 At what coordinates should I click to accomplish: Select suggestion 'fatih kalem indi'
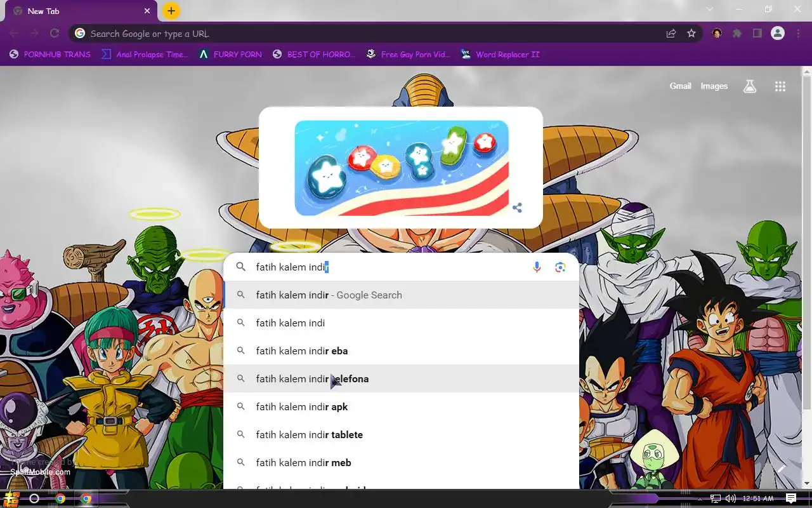click(402, 323)
